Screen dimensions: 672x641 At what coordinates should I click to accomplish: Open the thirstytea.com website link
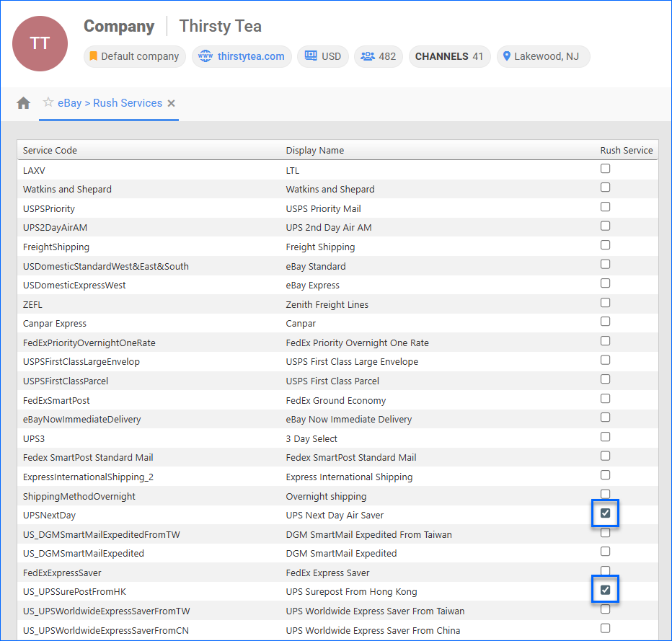242,56
